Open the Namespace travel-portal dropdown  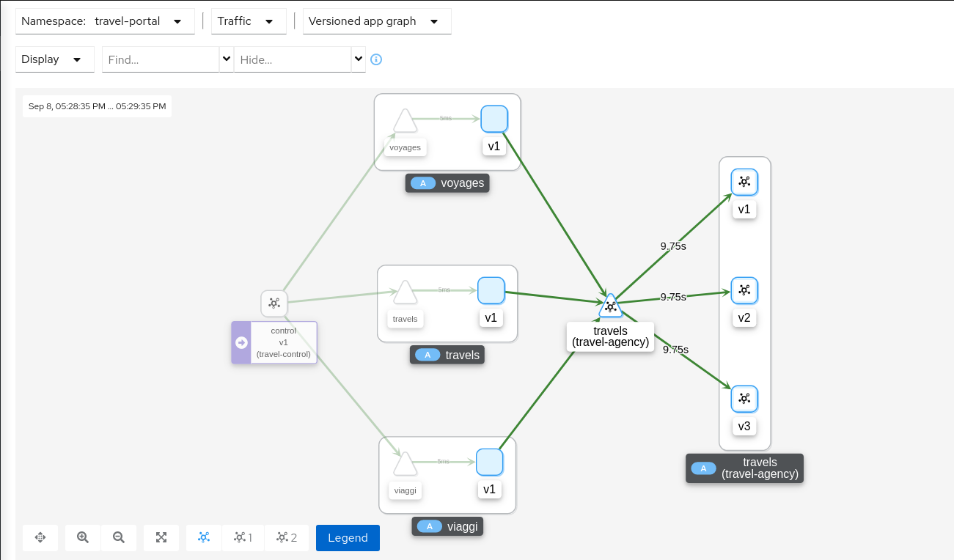(x=105, y=21)
